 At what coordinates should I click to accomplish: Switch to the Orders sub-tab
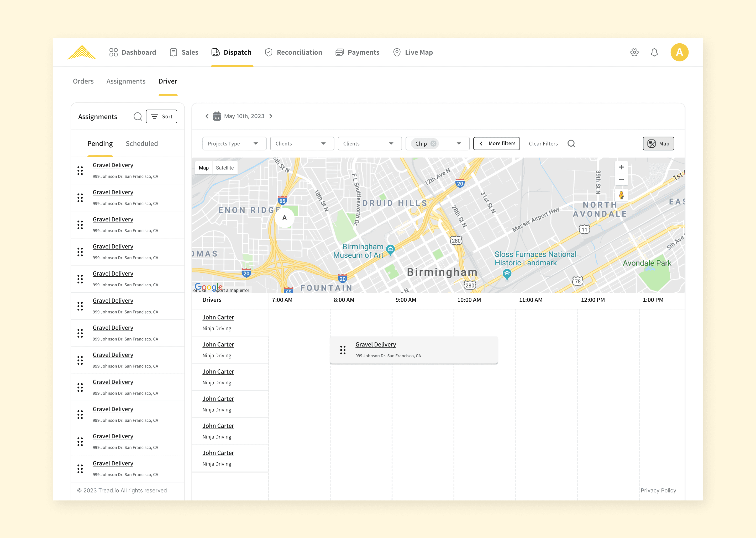click(x=83, y=81)
